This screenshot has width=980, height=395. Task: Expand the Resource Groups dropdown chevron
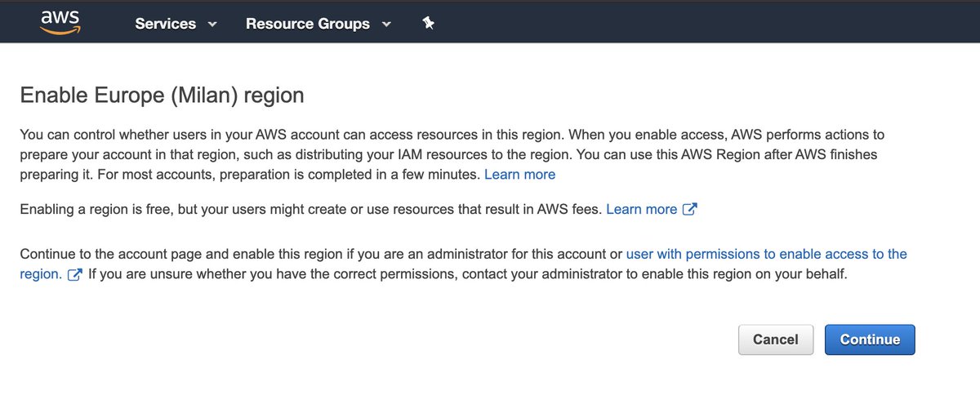pyautogui.click(x=386, y=24)
